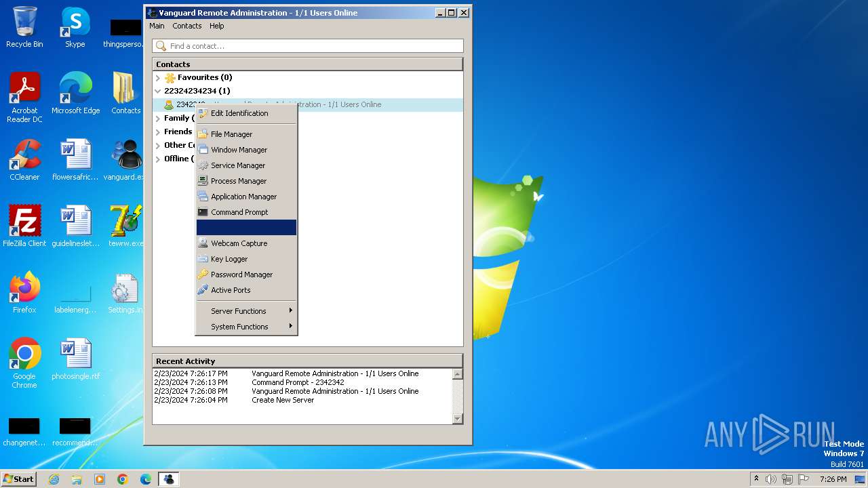Show hidden system tray icons
Viewport: 868px width, 488px height.
pyautogui.click(x=756, y=479)
